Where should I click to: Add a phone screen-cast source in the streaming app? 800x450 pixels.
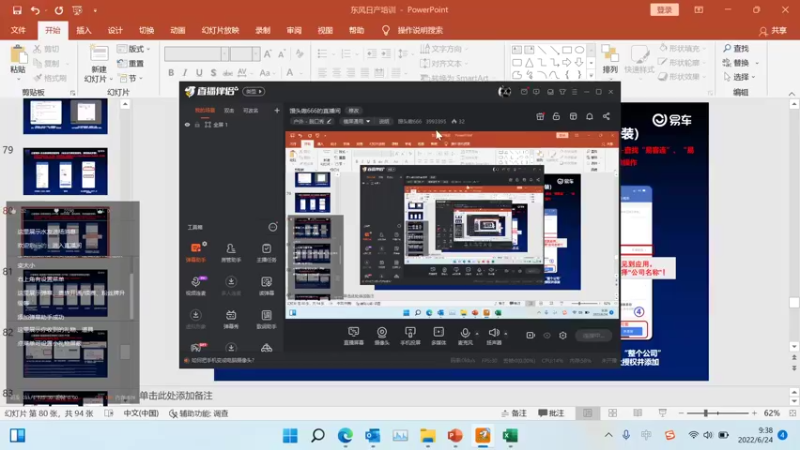(410, 336)
